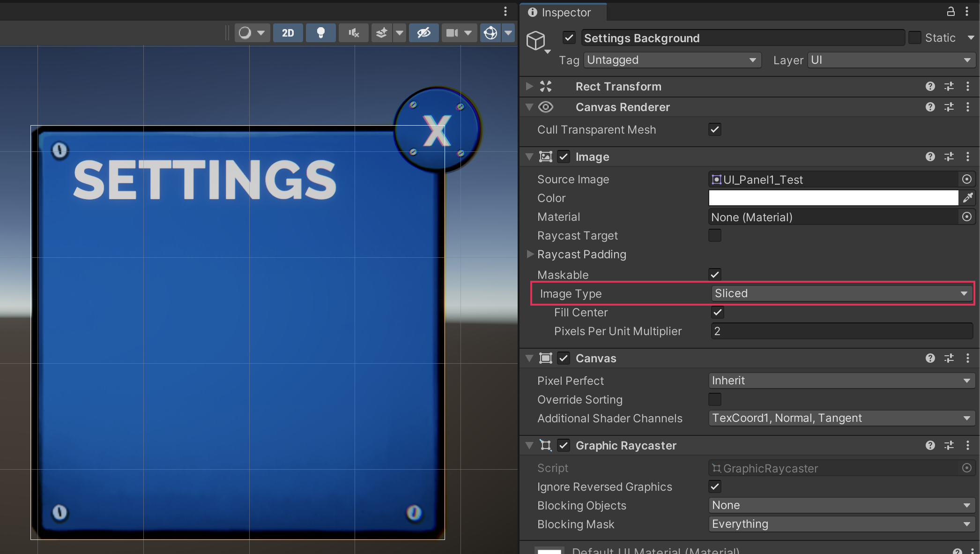The width and height of the screenshot is (980, 554).
Task: Click the Inspector lock icon
Action: click(950, 12)
